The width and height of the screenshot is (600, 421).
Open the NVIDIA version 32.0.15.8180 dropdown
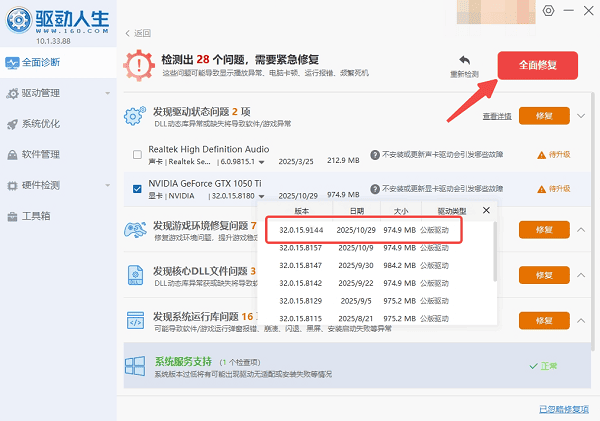(x=261, y=196)
